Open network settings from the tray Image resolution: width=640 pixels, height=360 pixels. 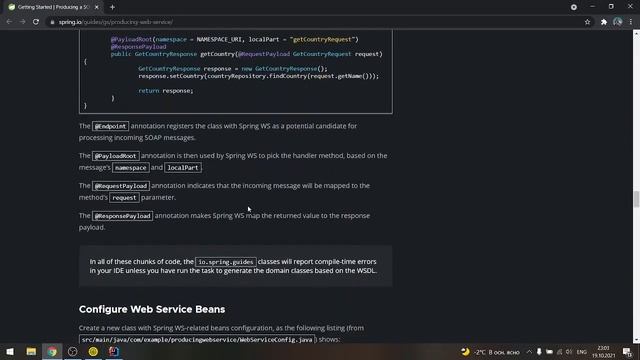559,352
